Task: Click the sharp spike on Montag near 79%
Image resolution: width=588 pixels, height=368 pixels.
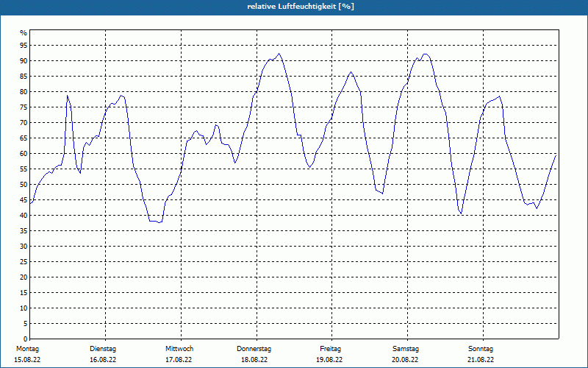Action: click(x=67, y=95)
